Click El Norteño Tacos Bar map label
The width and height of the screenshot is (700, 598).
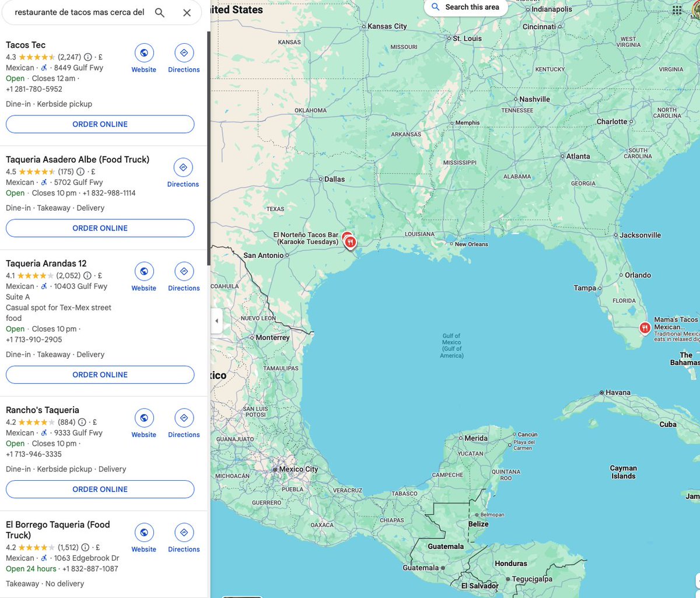click(x=306, y=238)
